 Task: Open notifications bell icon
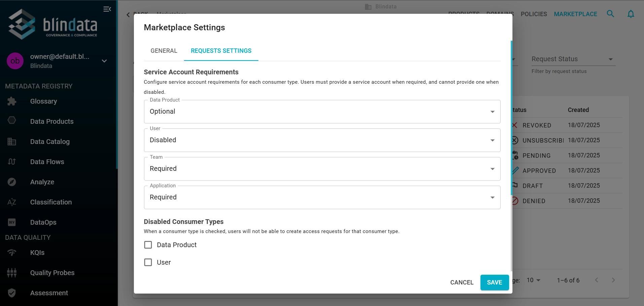[x=631, y=14]
